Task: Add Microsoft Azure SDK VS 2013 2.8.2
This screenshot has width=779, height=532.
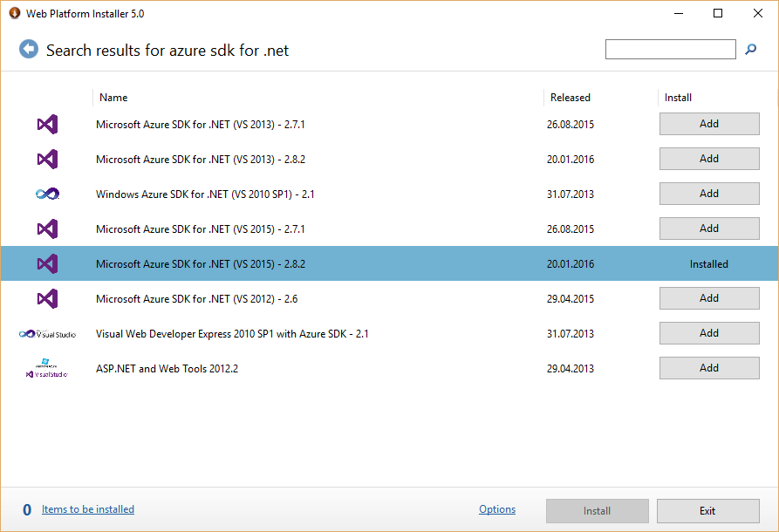Action: click(708, 159)
